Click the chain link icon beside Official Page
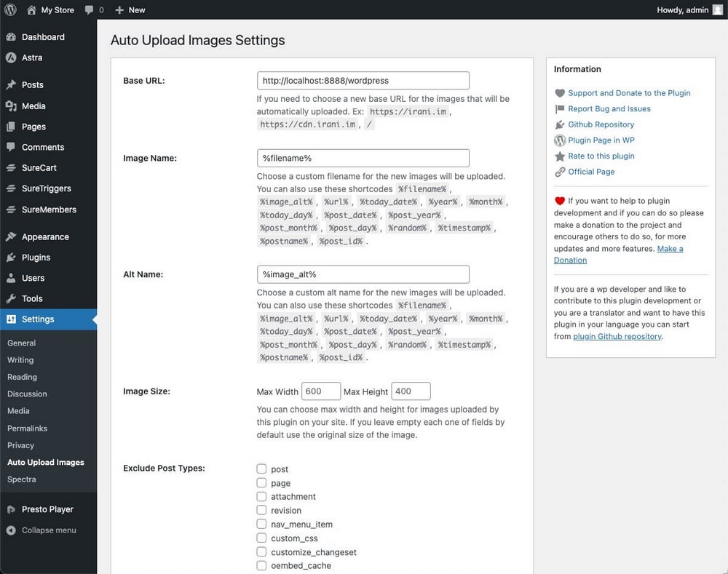Image resolution: width=728 pixels, height=574 pixels. click(560, 172)
